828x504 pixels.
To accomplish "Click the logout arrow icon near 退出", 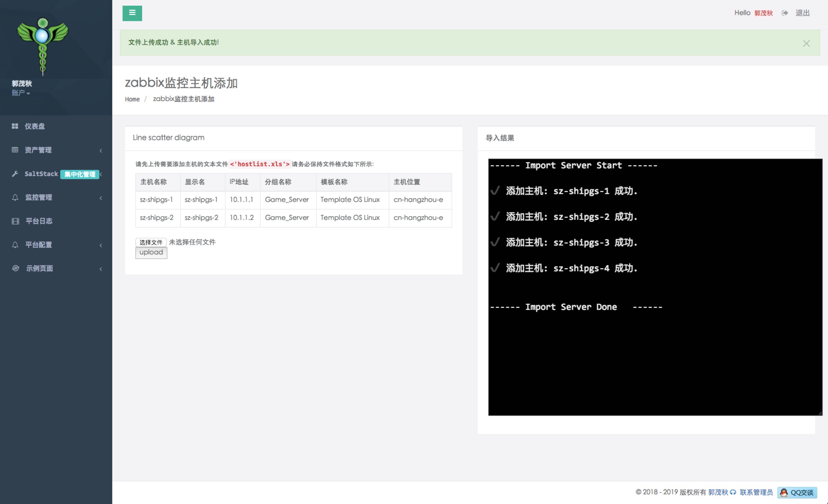I will [x=784, y=13].
